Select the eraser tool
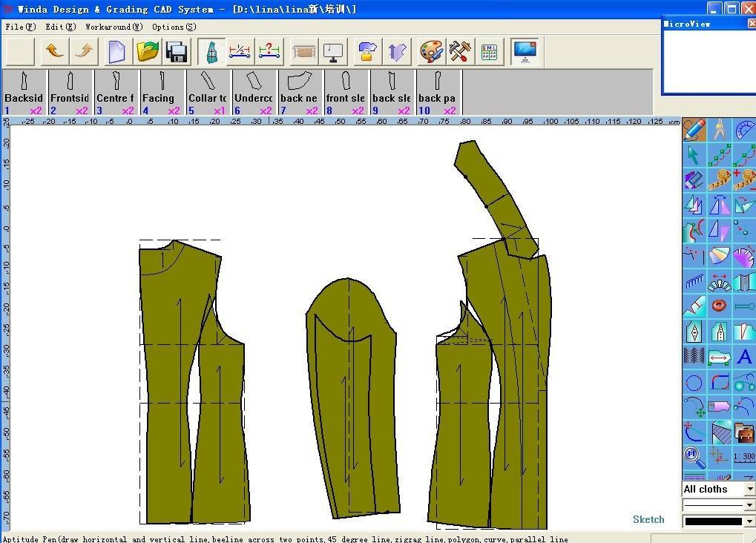Image resolution: width=756 pixels, height=543 pixels. pyautogui.click(x=694, y=180)
